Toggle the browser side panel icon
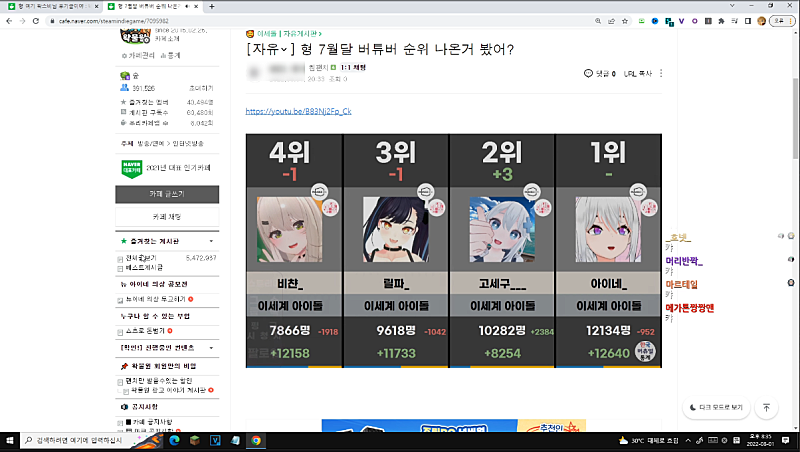 click(x=748, y=21)
